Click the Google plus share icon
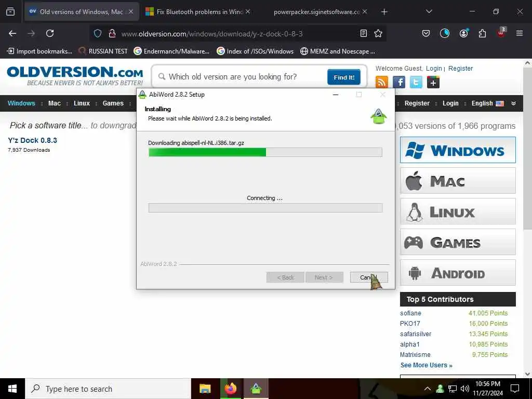The image size is (532, 399). (x=433, y=82)
